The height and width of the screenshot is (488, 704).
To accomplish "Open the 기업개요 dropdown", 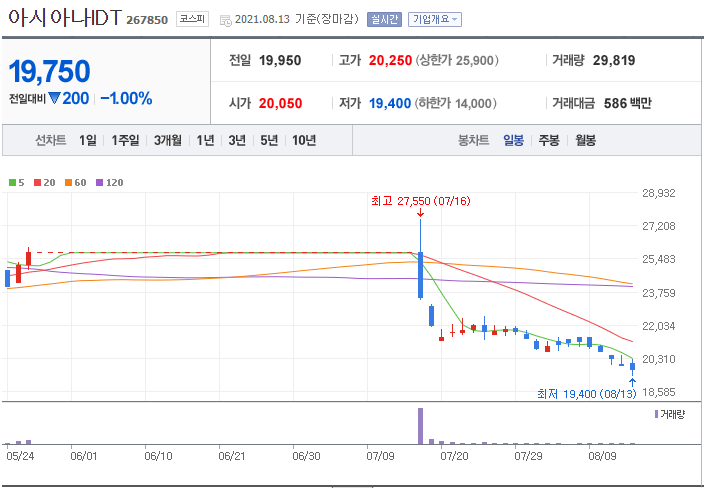I will (x=435, y=19).
